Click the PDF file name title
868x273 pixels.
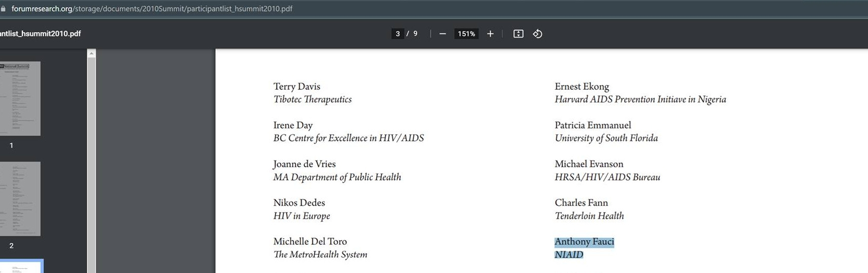41,34
